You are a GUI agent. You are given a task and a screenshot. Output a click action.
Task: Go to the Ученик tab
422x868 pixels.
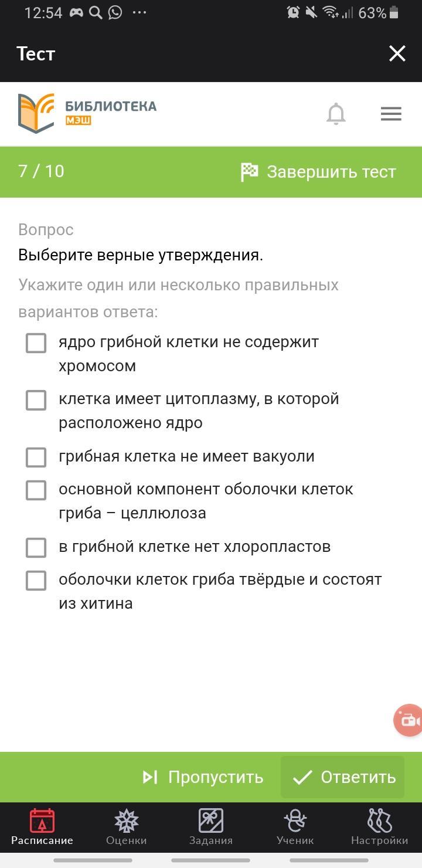click(x=295, y=827)
